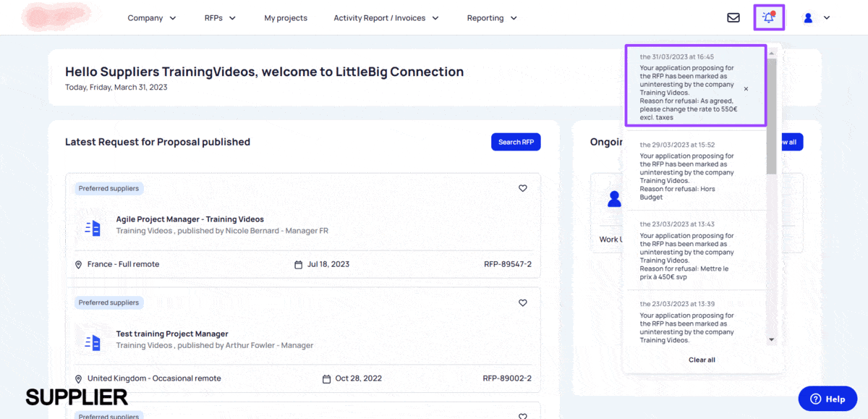Click the 'Jul 18, 2023' date text
868x419 pixels.
[328, 264]
